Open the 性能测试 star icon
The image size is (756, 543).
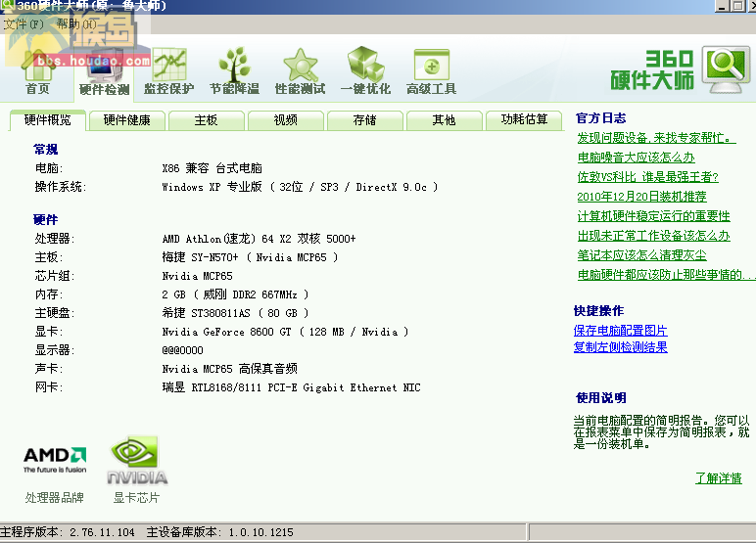click(300, 72)
